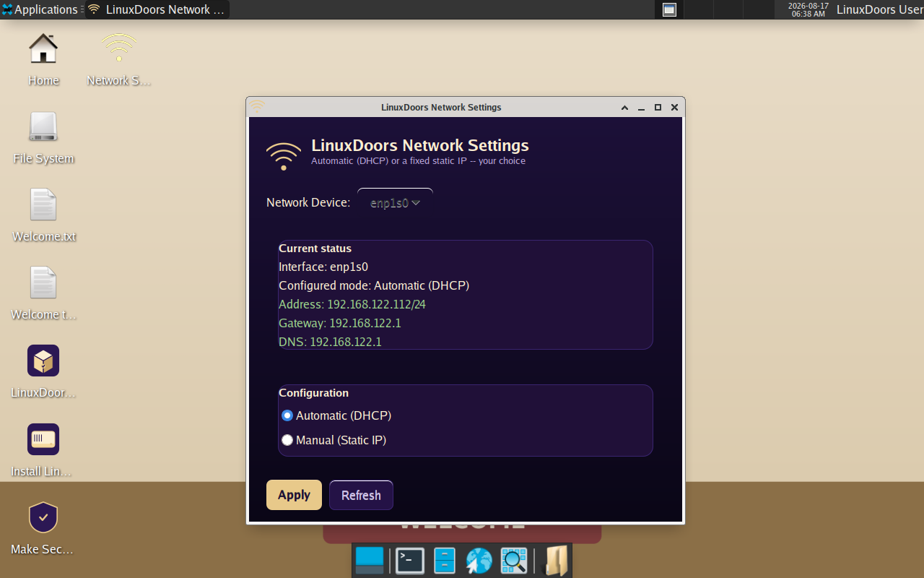
Task: Select Automatic (DHCP) radio button
Action: pyautogui.click(x=287, y=415)
